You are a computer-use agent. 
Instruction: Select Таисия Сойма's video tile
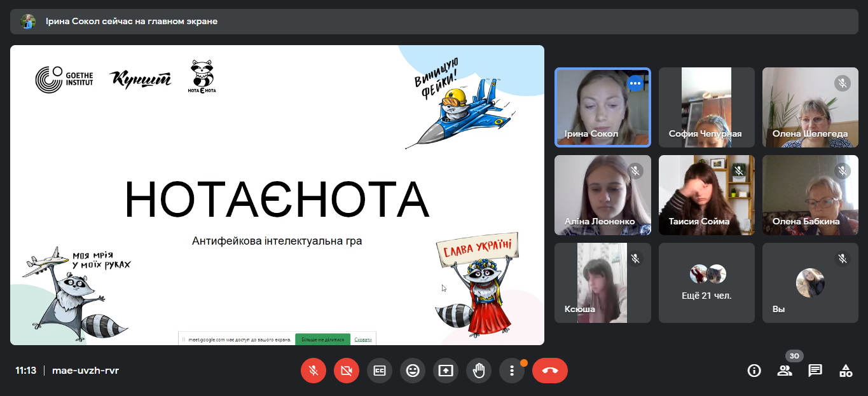[x=706, y=195]
